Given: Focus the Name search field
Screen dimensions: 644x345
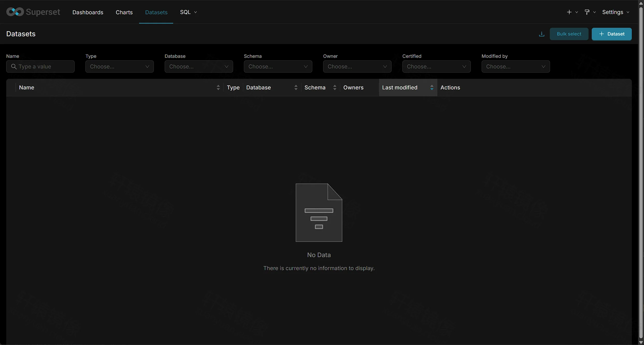Looking at the screenshot, I should click(x=40, y=67).
